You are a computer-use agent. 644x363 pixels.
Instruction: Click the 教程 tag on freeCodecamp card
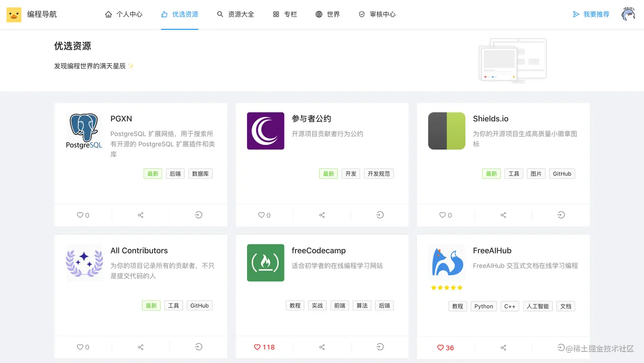[295, 305]
